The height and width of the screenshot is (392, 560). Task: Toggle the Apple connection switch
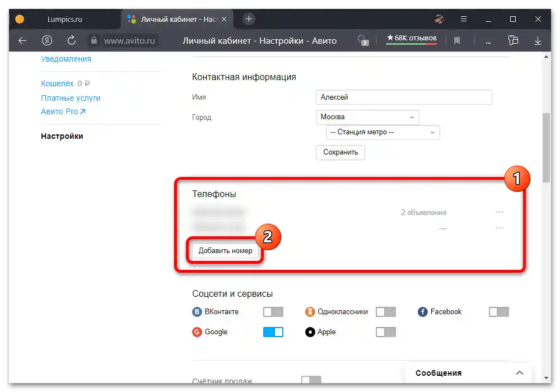click(386, 332)
